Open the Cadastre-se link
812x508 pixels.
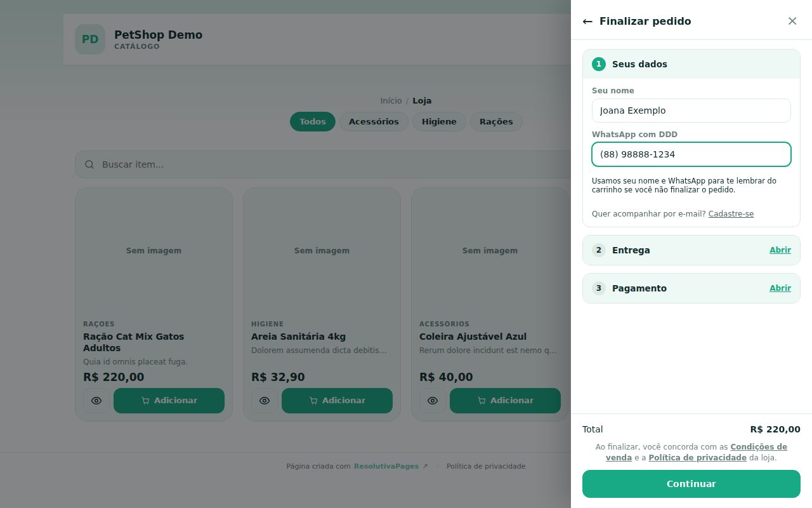click(731, 214)
